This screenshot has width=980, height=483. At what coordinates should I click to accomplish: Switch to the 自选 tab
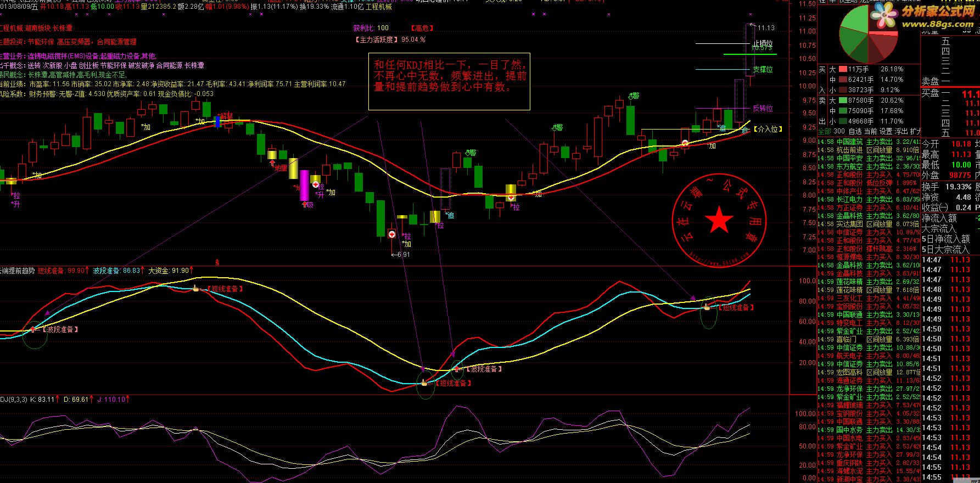[x=855, y=131]
